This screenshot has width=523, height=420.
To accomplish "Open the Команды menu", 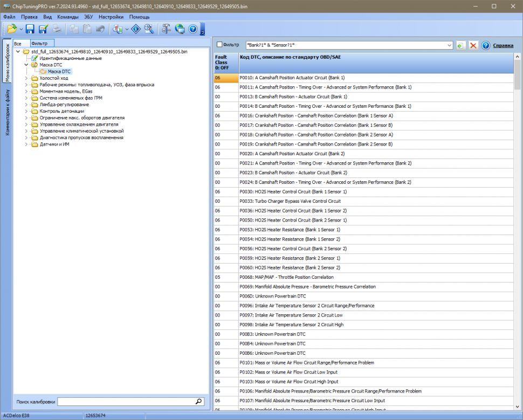I will coord(68,17).
